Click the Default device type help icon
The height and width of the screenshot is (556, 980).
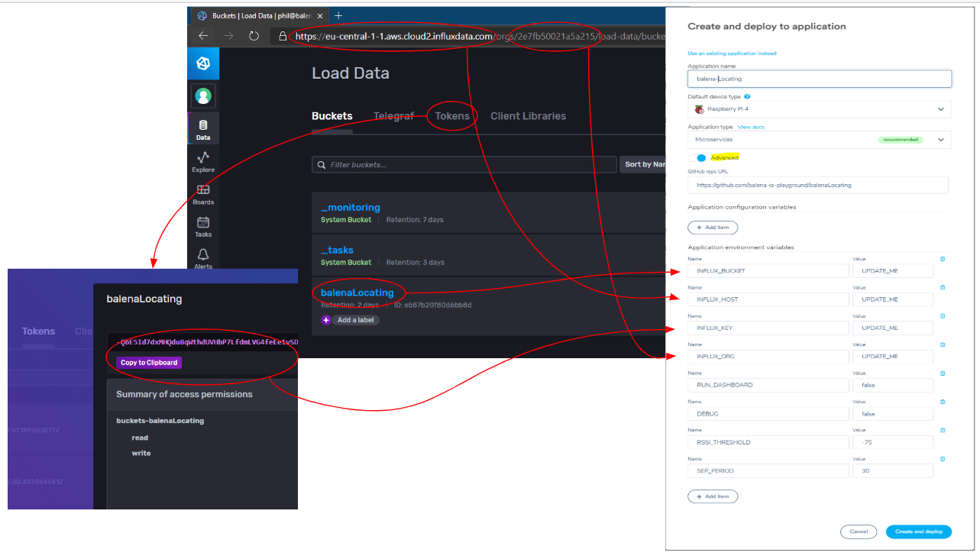point(747,97)
